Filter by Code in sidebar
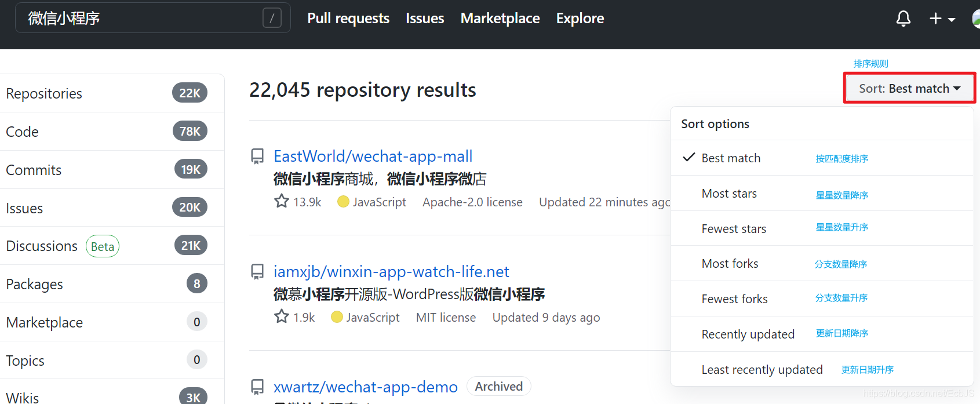Screen dimensions: 980x404 tap(112, 132)
